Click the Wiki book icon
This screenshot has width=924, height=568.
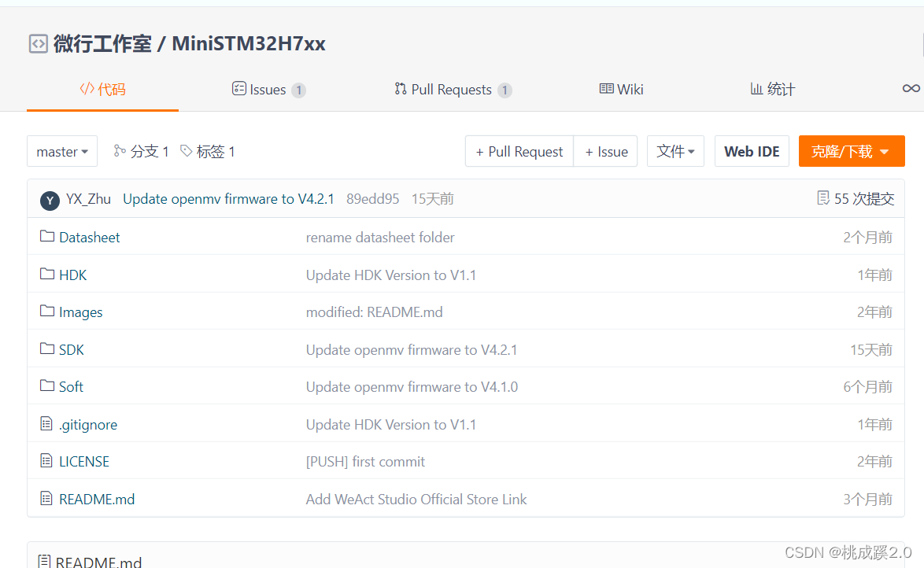pos(606,88)
